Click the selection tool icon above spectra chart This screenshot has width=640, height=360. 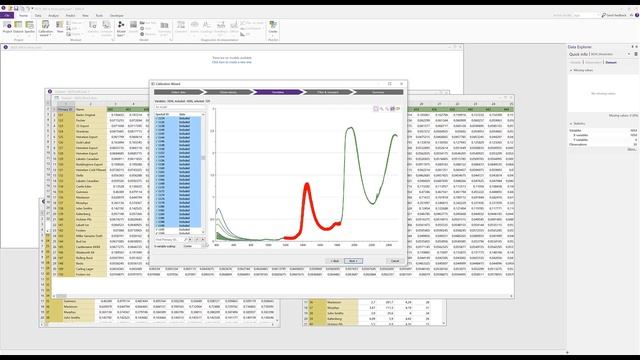376,109
